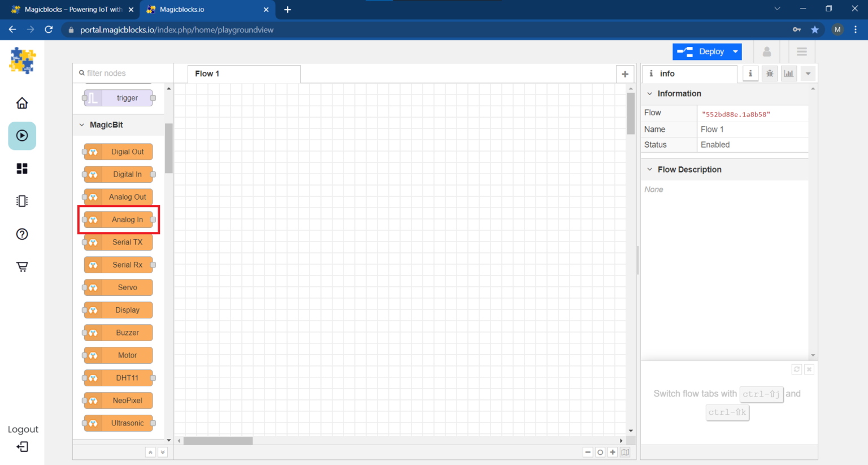The height and width of the screenshot is (465, 868).
Task: Open the dashboard chart tab in sidebar
Action: 789,74
